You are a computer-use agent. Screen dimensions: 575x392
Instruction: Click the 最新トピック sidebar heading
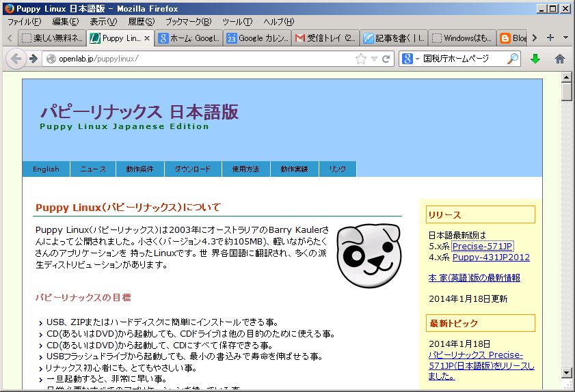481,323
